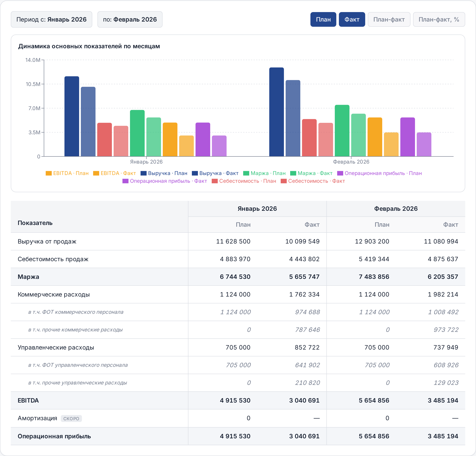Select the 'EBITDA' table row label
The width and height of the screenshot is (476, 456).
point(28,400)
